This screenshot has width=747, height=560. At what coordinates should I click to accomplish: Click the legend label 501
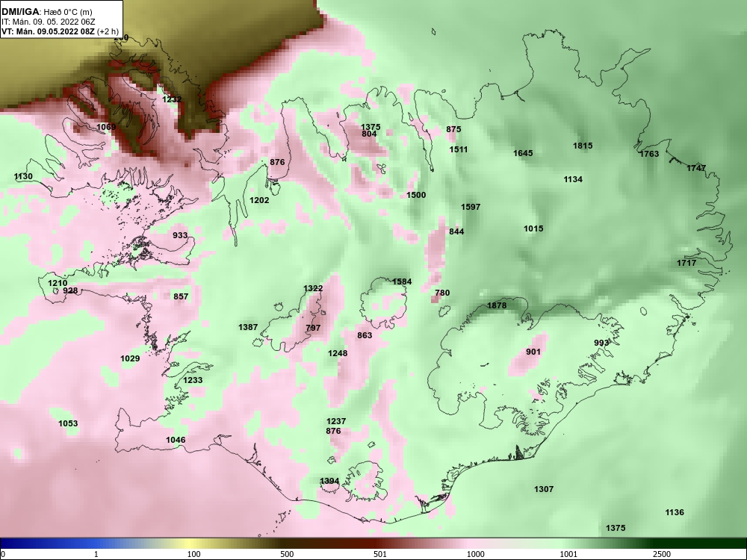click(x=379, y=554)
